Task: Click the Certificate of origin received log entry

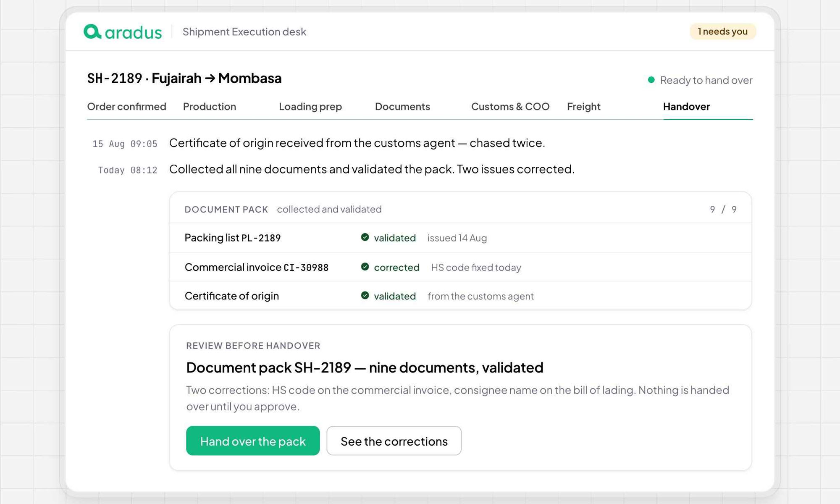Action: click(357, 143)
